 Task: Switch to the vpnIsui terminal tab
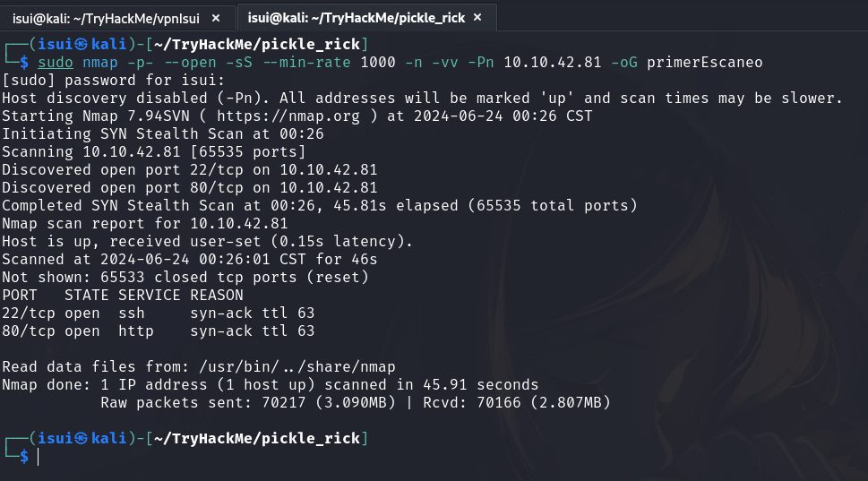(103, 16)
